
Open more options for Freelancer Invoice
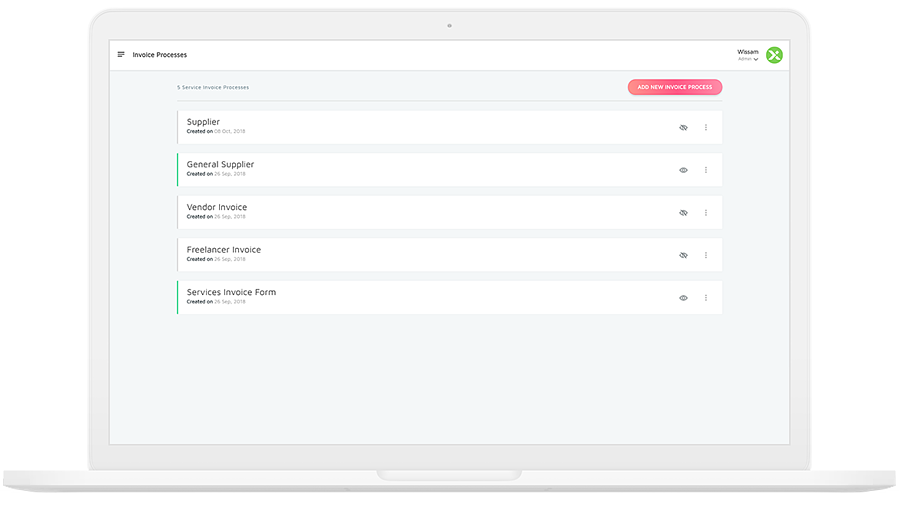(706, 255)
